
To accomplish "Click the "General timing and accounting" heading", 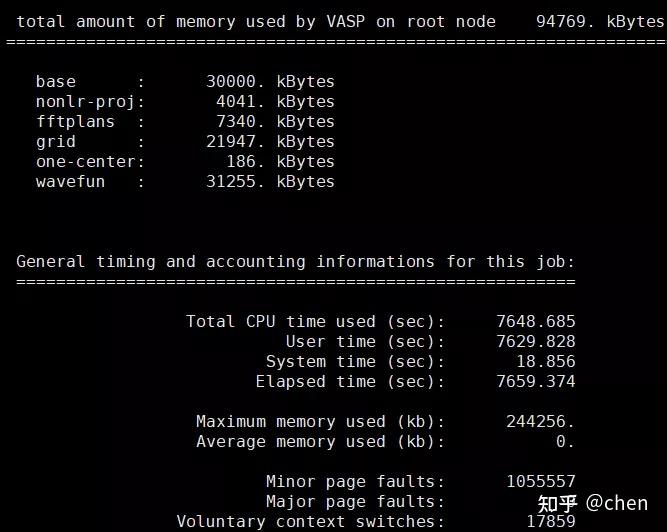I will 295,261.
